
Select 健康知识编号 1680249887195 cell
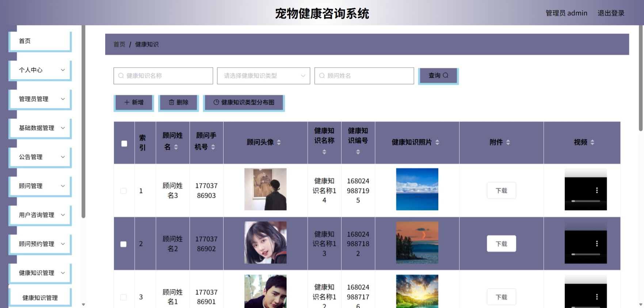[x=358, y=190]
